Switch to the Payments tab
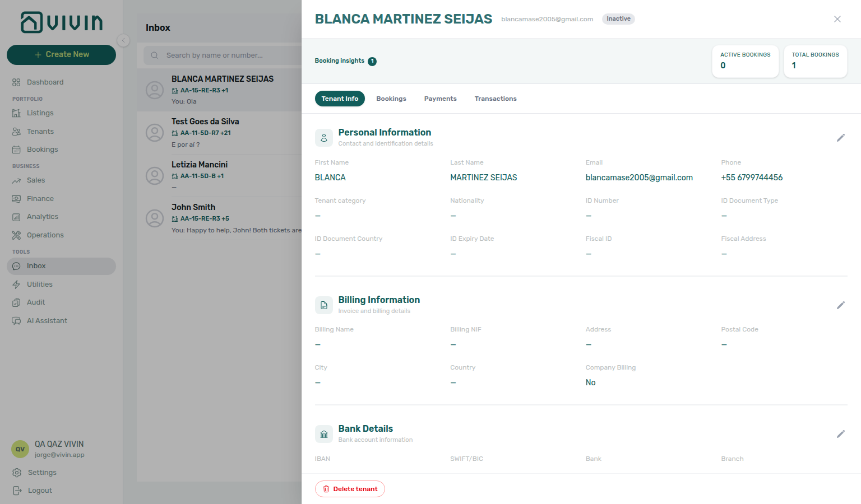861x504 pixels. coord(440,99)
